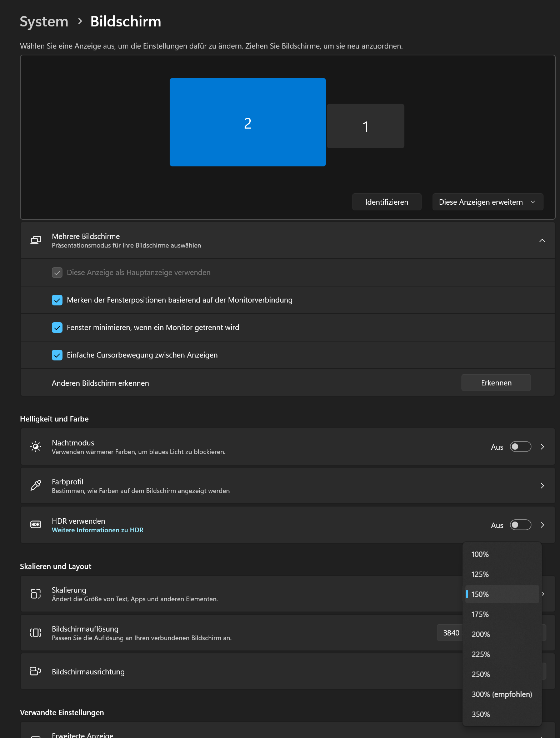The width and height of the screenshot is (560, 738).
Task: Go back to System in the breadcrumb
Action: pyautogui.click(x=44, y=21)
